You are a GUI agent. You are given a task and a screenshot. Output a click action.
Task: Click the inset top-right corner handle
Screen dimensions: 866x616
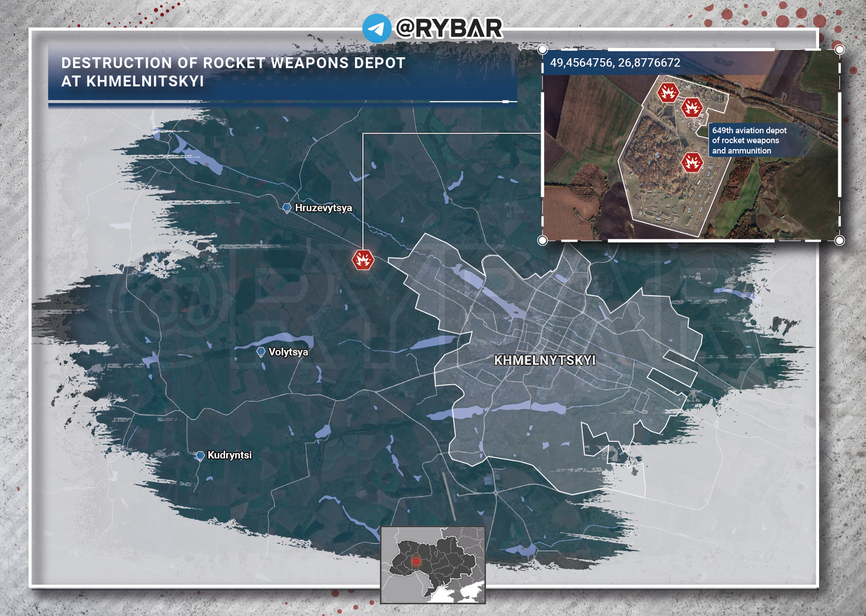[x=839, y=50]
